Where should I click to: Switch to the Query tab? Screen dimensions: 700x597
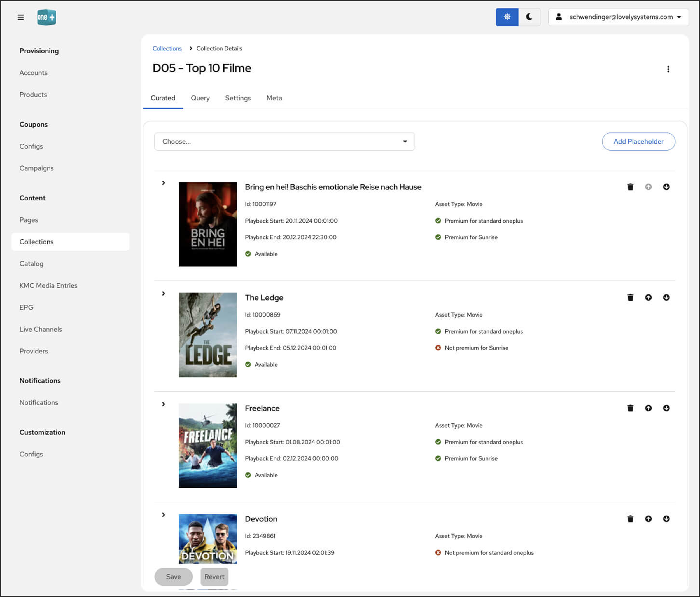click(x=200, y=98)
